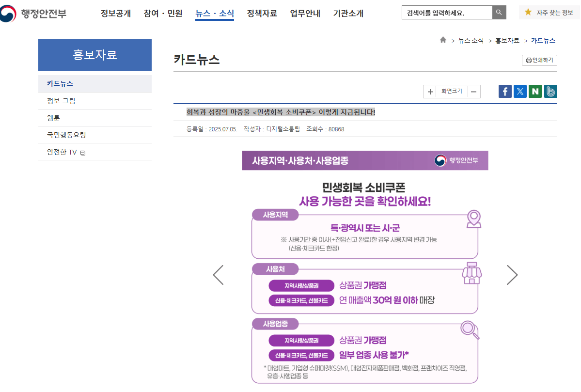This screenshot has height=392, width=581.
Task: Click the 카드뉴스 page heading
Action: point(196,60)
